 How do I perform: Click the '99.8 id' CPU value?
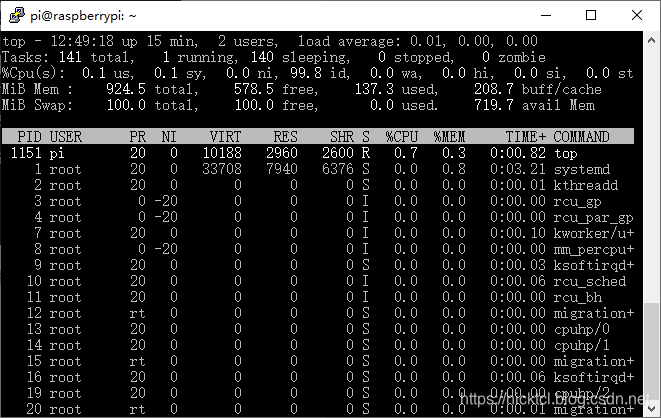(x=320, y=73)
